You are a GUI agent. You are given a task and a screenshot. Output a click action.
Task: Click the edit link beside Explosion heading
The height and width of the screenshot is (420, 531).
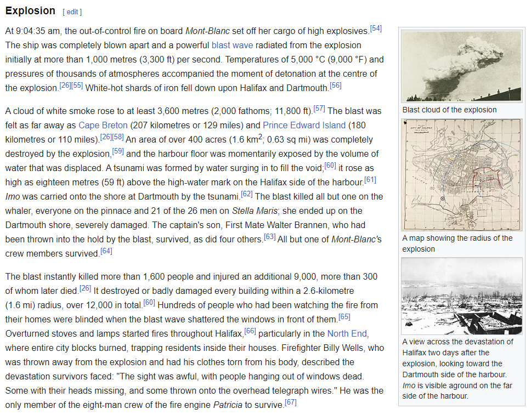[72, 12]
